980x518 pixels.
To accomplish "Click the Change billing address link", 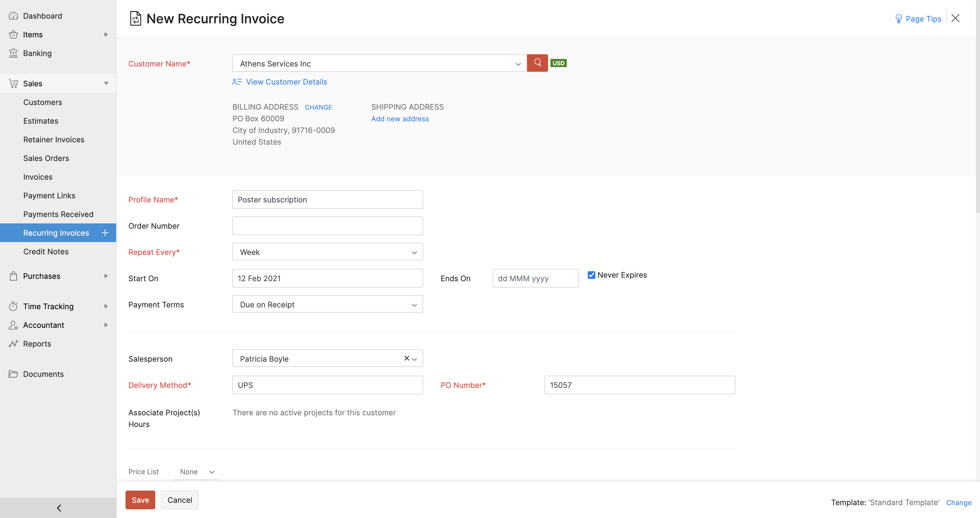I will tap(318, 107).
